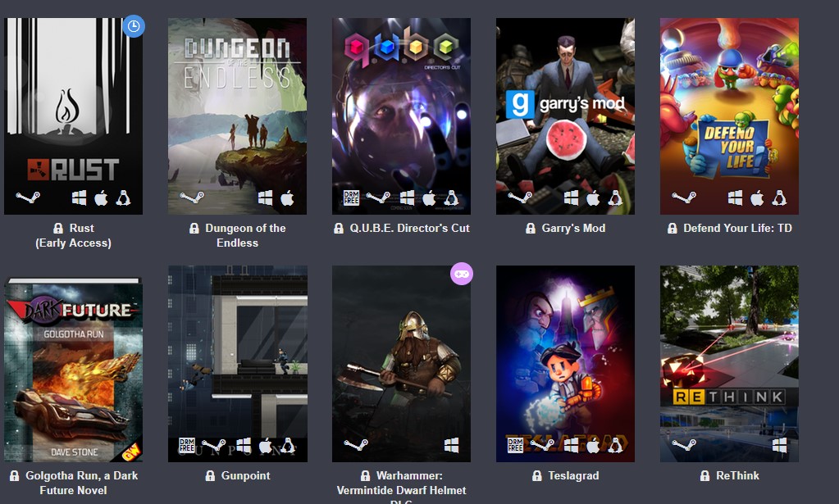Click the Steam icon on the Rust cover
The height and width of the screenshot is (504, 839).
pos(28,198)
